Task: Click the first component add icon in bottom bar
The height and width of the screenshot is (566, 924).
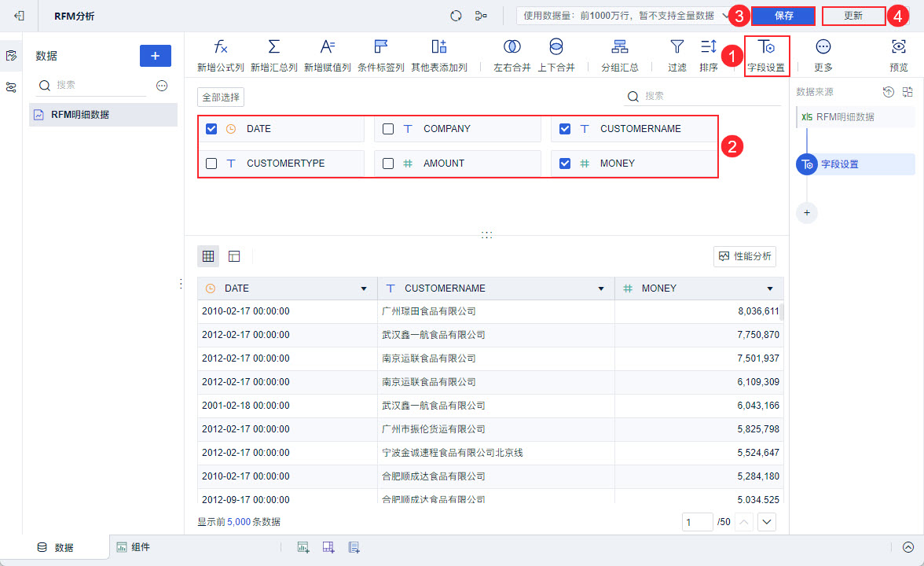Action: coord(303,547)
